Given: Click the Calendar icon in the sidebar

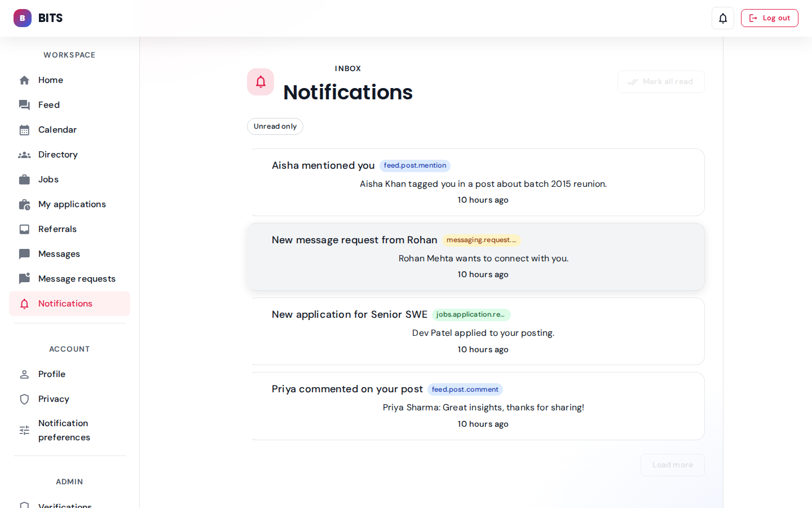Looking at the screenshot, I should click(24, 130).
